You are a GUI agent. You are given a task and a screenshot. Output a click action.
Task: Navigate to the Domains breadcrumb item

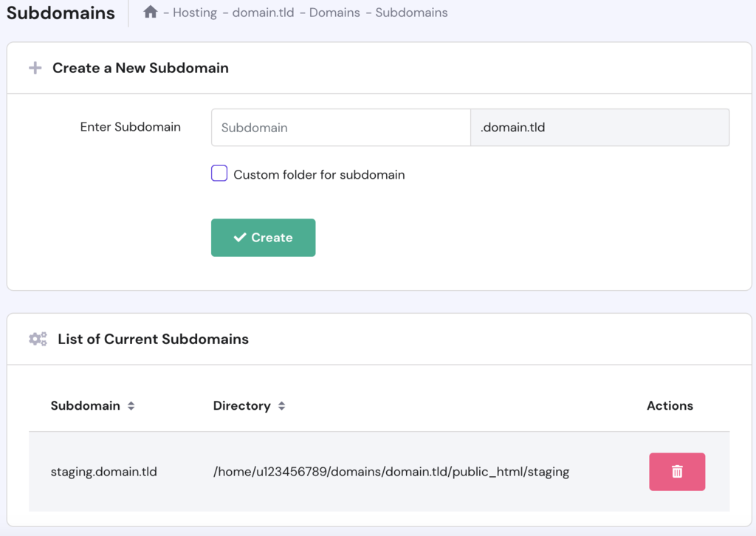pos(334,13)
